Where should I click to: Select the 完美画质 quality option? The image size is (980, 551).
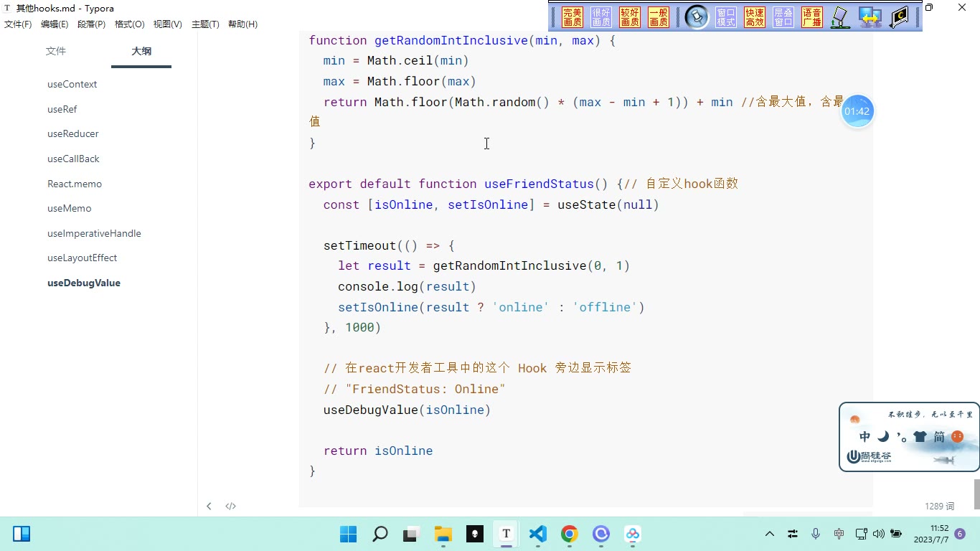[x=573, y=17]
